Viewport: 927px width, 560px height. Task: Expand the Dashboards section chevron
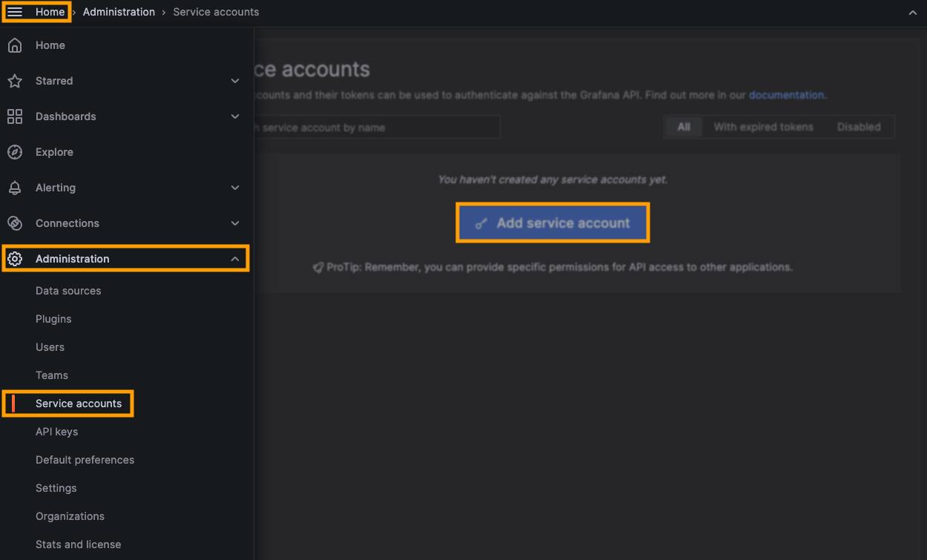click(x=235, y=116)
